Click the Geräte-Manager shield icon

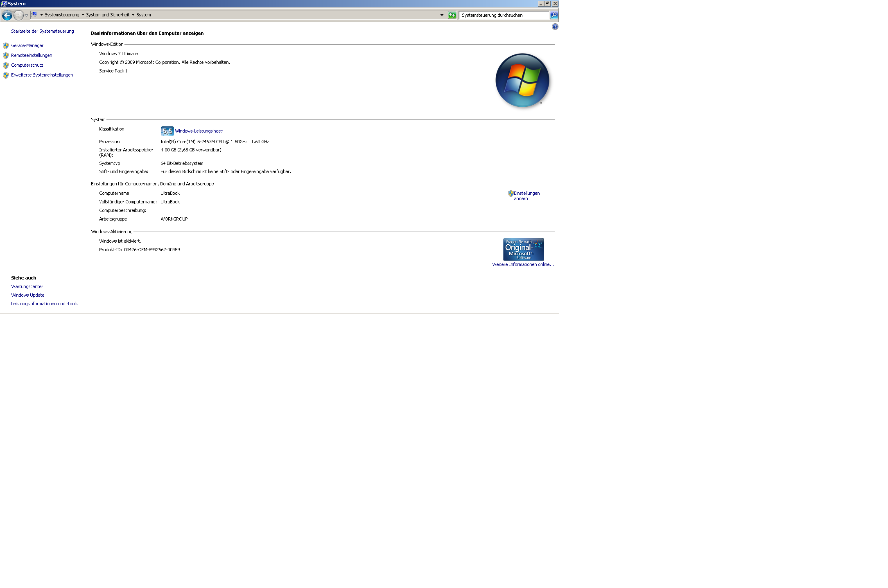(6, 46)
